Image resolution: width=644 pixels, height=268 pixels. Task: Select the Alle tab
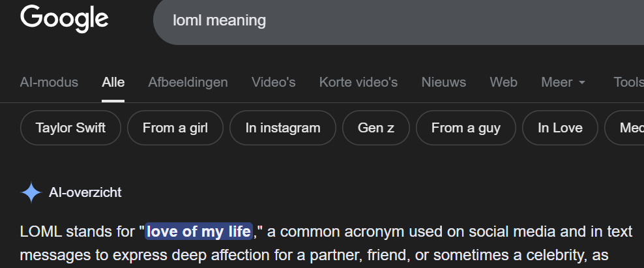113,82
